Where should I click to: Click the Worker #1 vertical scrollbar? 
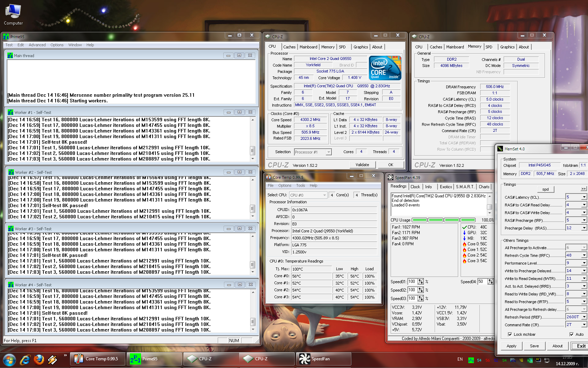[252, 139]
